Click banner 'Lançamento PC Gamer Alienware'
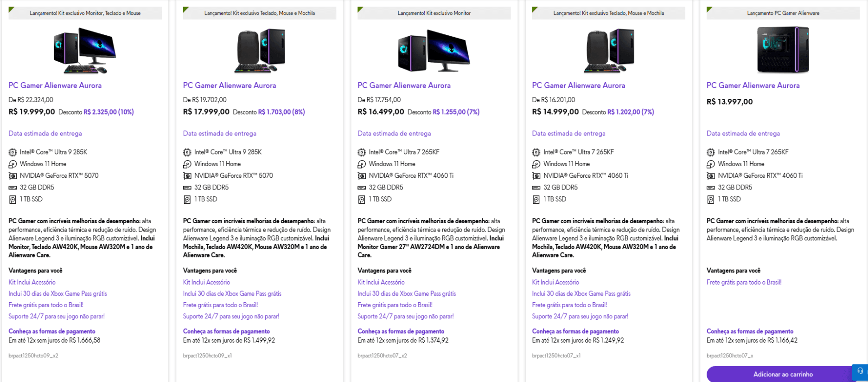 [x=783, y=13]
